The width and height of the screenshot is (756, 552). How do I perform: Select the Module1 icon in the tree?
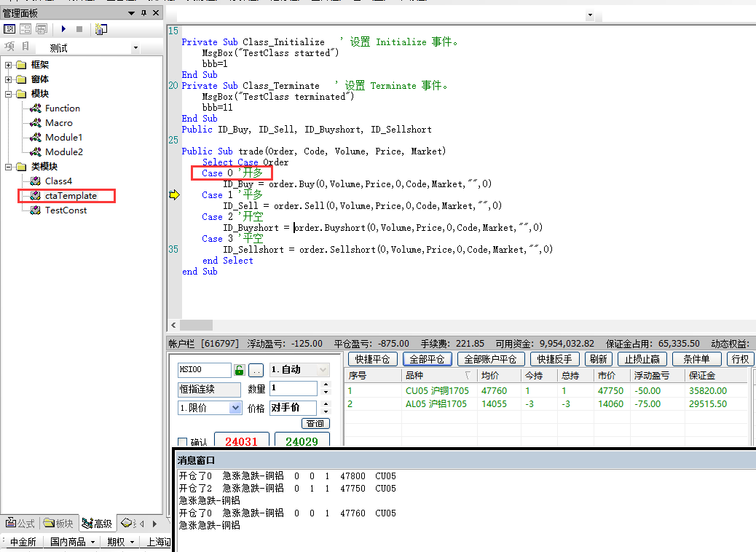click(x=35, y=138)
